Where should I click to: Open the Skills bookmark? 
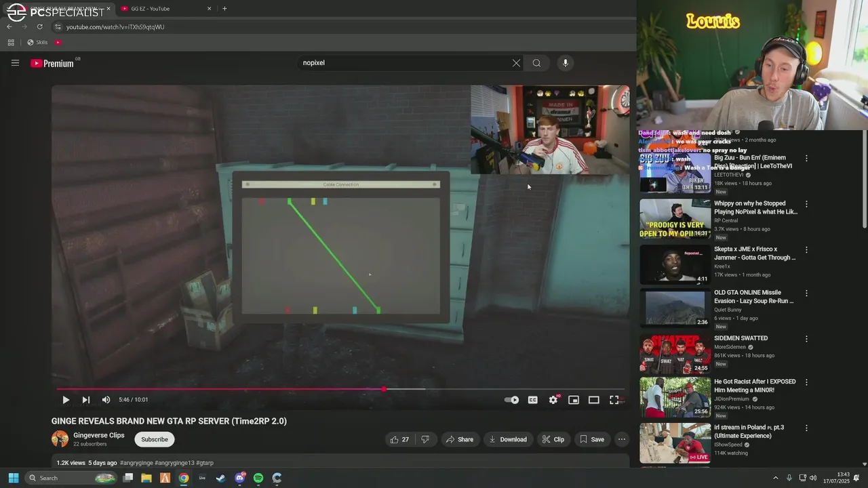tap(37, 42)
